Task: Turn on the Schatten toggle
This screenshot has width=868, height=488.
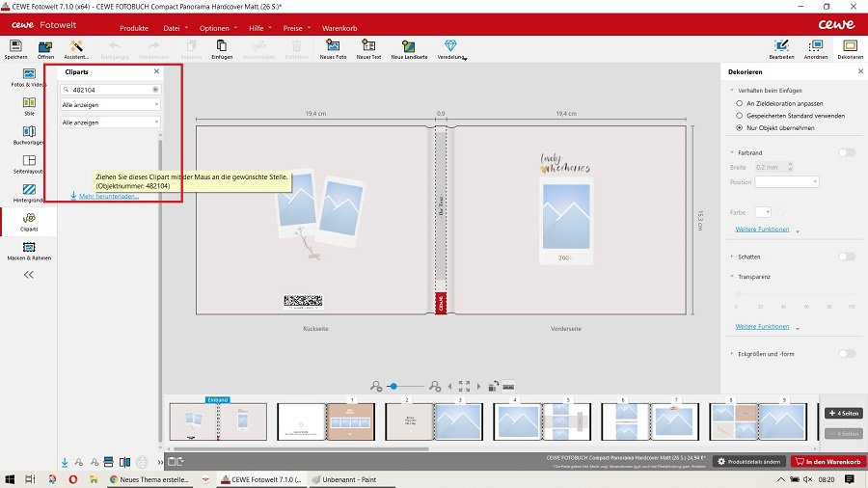Action: (847, 257)
